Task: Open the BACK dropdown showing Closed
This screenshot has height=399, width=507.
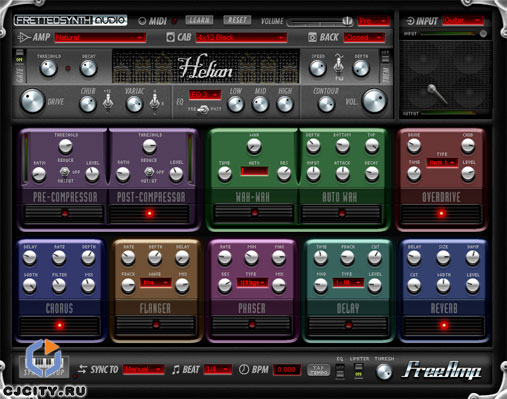Action: (364, 37)
